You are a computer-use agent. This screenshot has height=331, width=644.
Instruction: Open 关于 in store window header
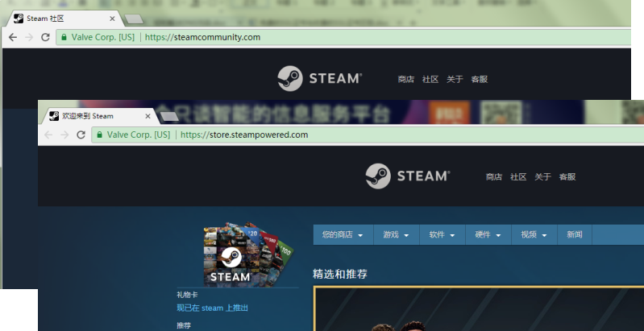click(542, 177)
